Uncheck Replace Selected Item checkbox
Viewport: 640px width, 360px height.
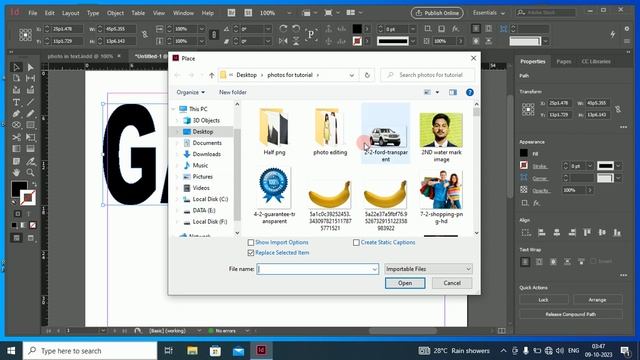pos(251,253)
